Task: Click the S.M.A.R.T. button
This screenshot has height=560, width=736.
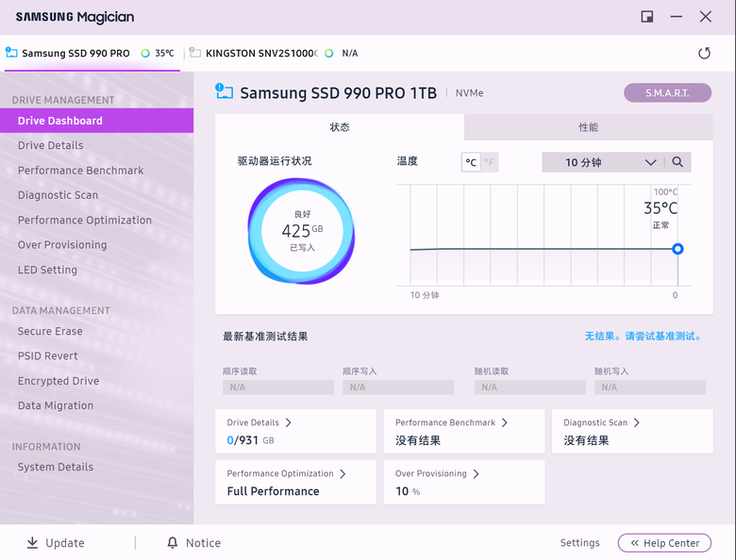Action: tap(667, 93)
